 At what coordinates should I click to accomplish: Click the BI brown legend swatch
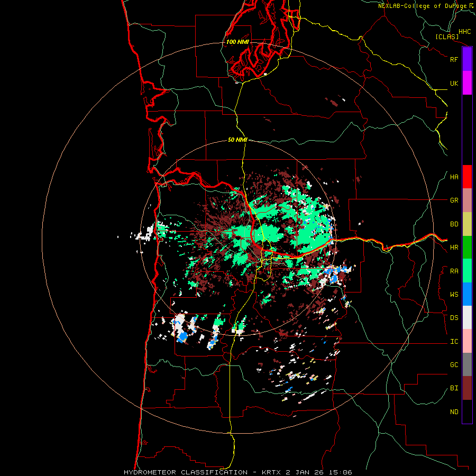(467, 388)
